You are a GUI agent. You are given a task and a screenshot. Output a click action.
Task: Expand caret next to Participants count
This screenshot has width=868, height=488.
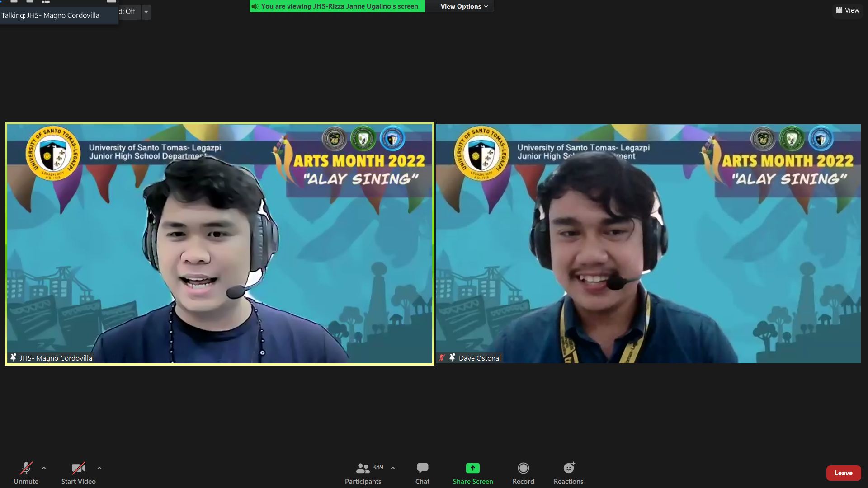coord(393,468)
